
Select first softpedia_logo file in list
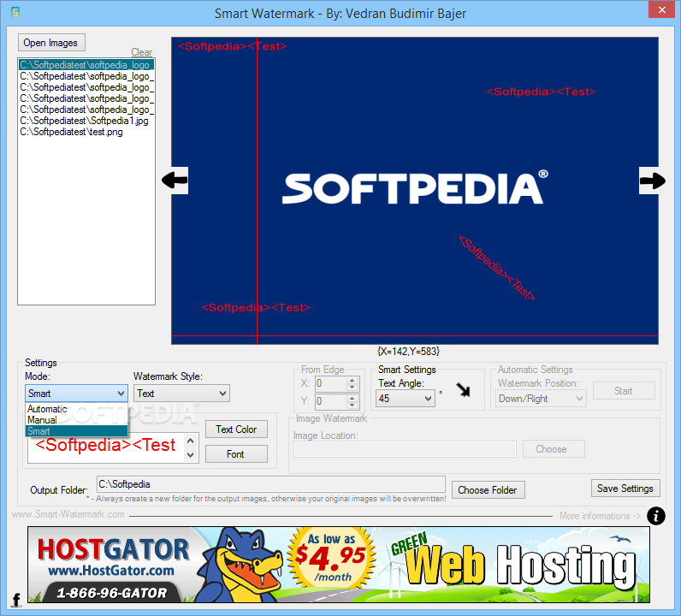[86, 65]
